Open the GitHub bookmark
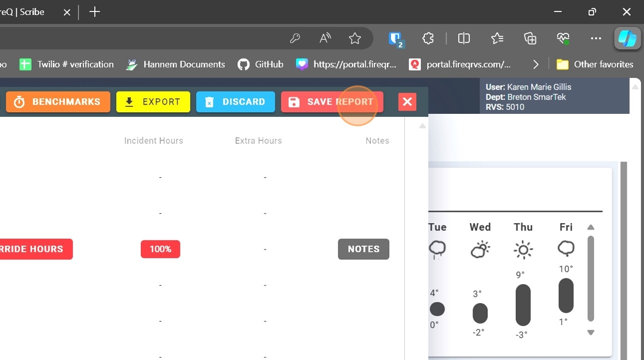The height and width of the screenshot is (360, 644). click(260, 64)
